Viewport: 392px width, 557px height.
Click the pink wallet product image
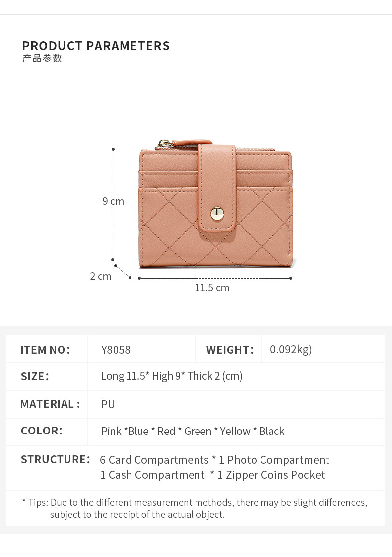pyautogui.click(x=216, y=204)
